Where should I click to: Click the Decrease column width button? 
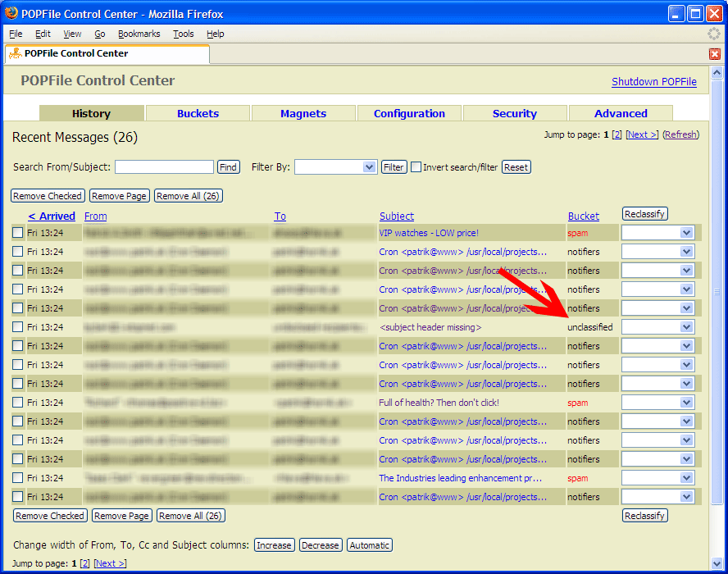click(x=321, y=545)
